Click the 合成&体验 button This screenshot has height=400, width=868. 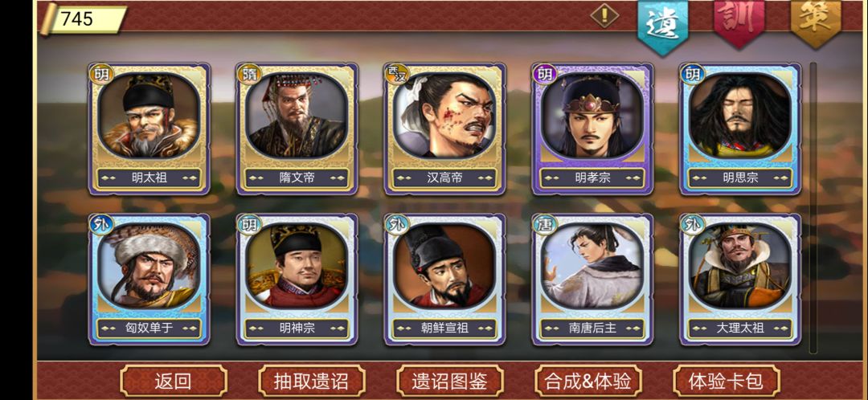[x=588, y=382]
